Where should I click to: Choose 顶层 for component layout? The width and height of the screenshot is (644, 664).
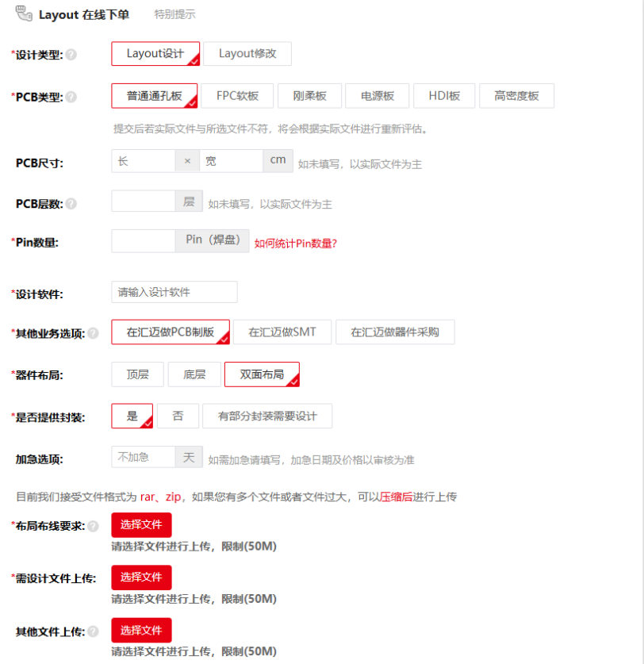click(137, 374)
